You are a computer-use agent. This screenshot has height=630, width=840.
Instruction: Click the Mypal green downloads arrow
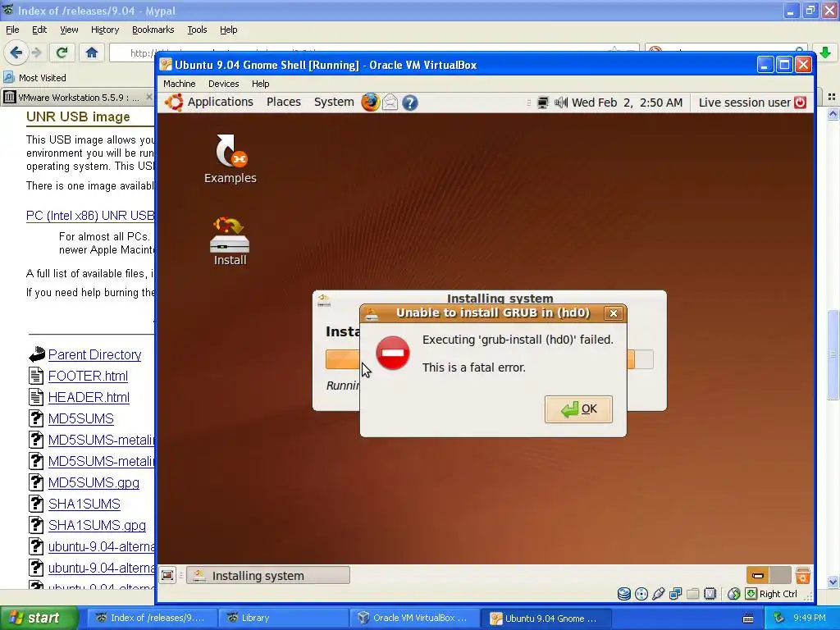coord(825,52)
